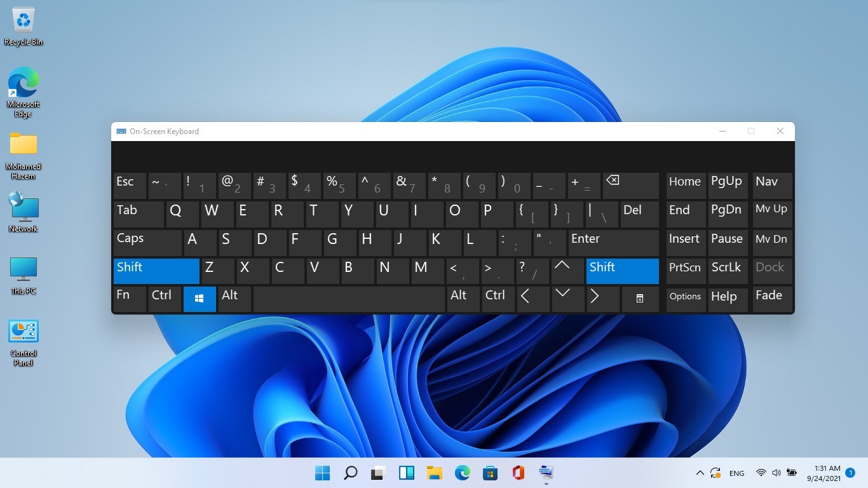Tap the End key

click(x=686, y=214)
